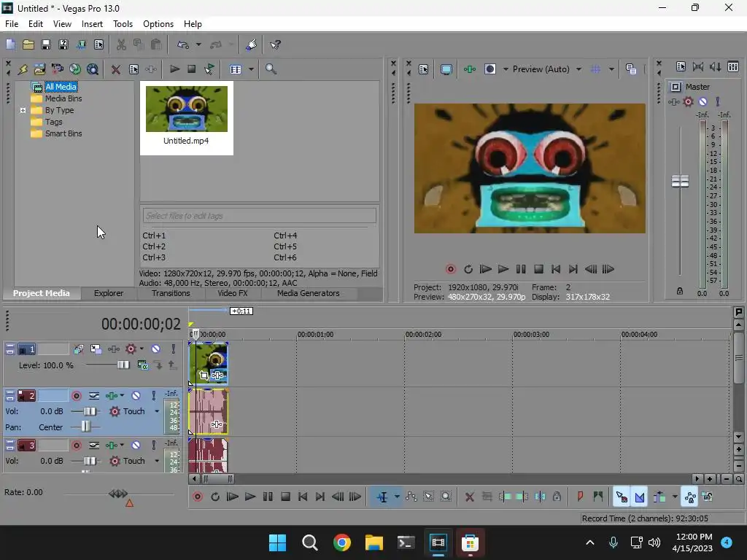Open a project with the folder icon
Image resolution: width=747 pixels, height=560 pixels.
click(28, 44)
